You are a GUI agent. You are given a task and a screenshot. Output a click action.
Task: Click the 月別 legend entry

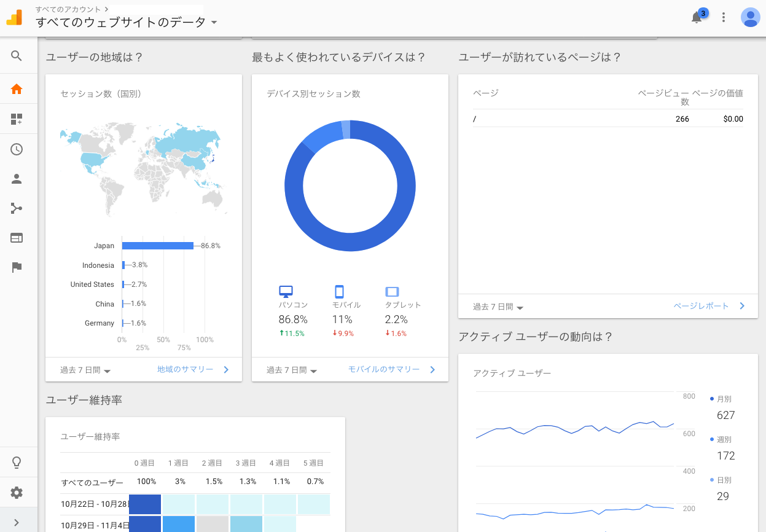(721, 399)
